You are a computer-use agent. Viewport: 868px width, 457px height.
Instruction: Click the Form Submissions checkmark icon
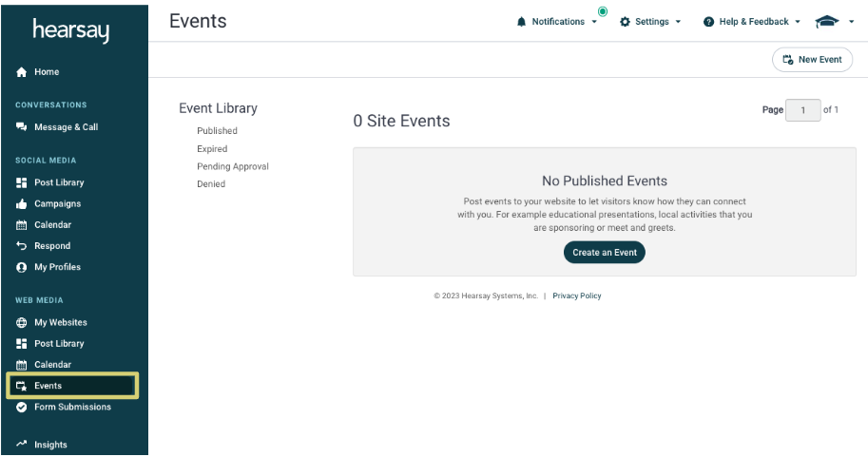click(21, 408)
